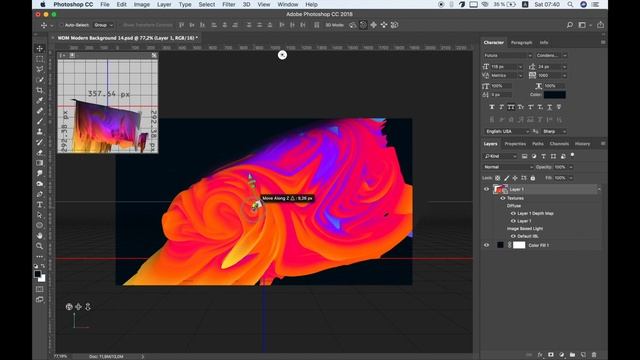Select the Drag 3D Object mode icon
Screen dimensions: 640x360
(x=373, y=25)
